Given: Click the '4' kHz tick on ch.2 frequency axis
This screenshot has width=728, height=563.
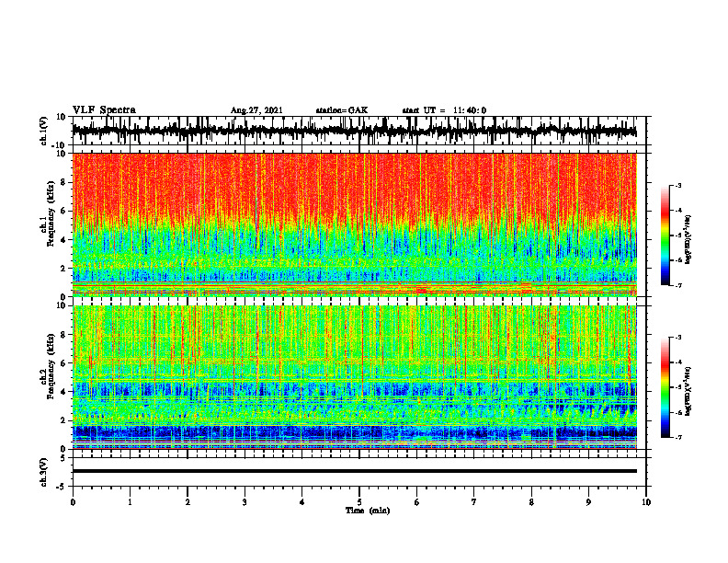Looking at the screenshot, I should (x=63, y=392).
